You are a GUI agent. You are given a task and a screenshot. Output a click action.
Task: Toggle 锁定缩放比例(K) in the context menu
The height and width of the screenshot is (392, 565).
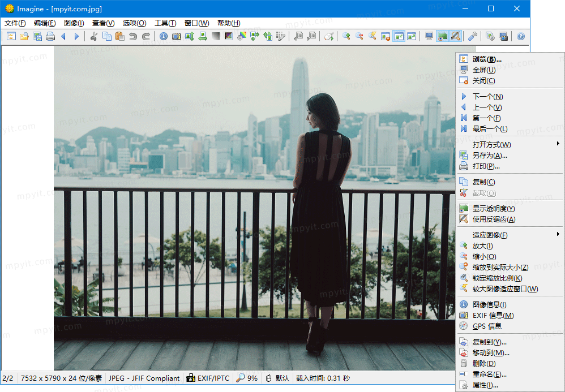tap(510, 278)
